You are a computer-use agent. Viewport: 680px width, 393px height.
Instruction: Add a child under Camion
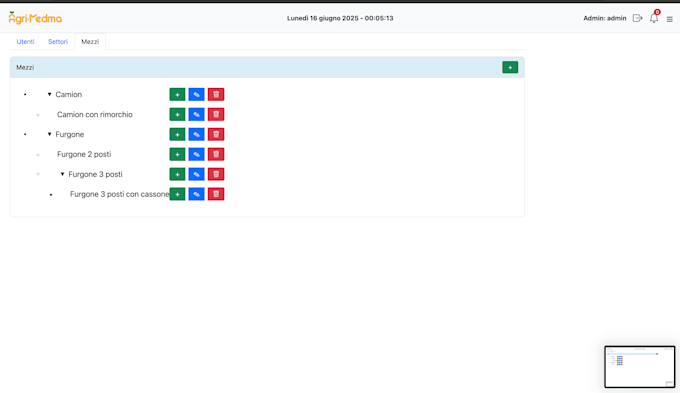(x=177, y=95)
